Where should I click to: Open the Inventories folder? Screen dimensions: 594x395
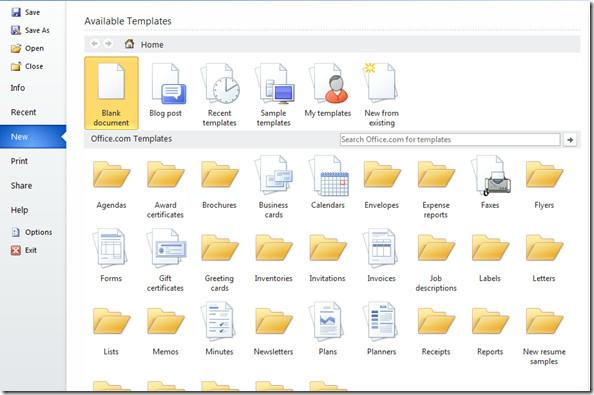pyautogui.click(x=274, y=258)
